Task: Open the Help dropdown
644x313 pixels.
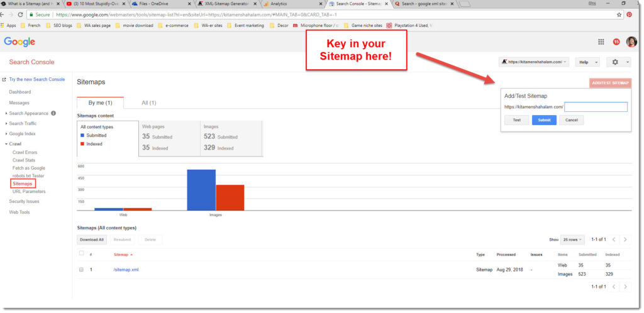Action: coord(587,62)
